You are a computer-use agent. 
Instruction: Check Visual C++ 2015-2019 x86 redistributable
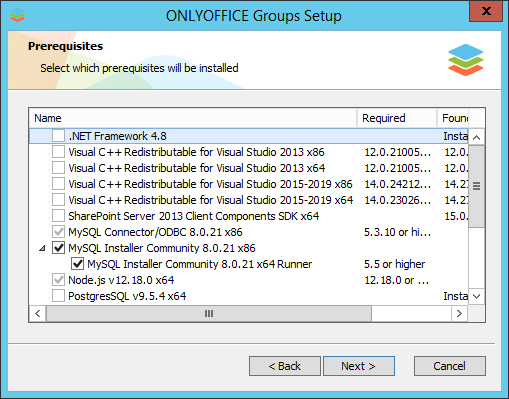point(58,184)
